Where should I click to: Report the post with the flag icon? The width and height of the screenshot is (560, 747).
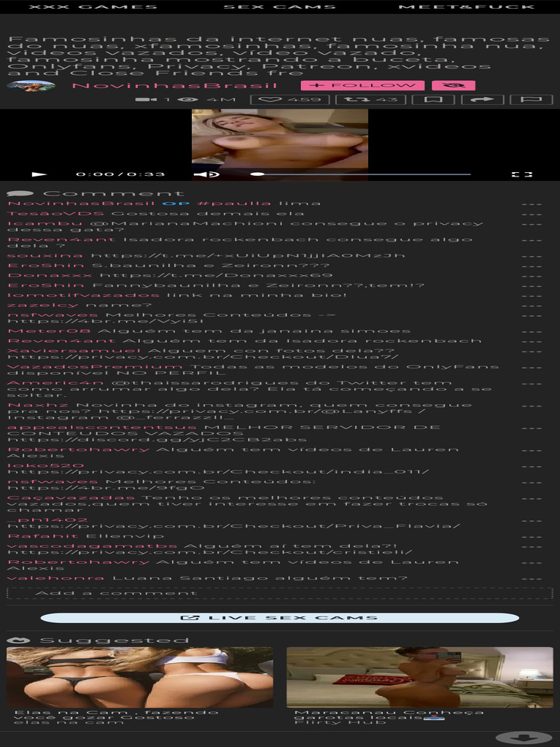tap(532, 99)
